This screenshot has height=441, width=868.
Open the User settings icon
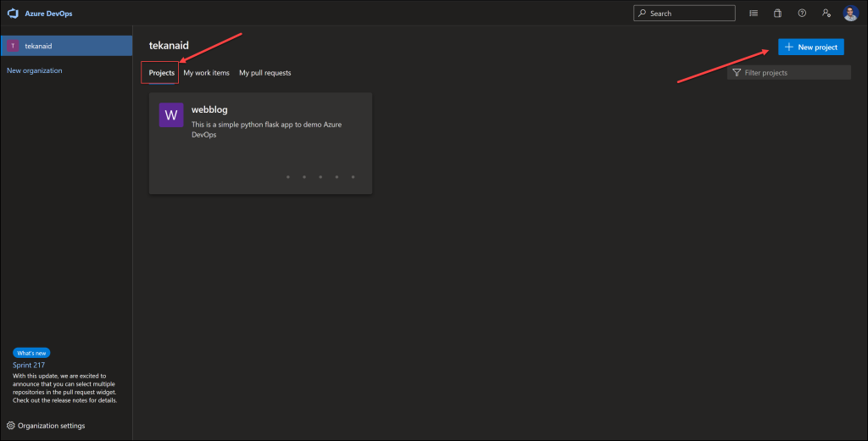tap(826, 14)
